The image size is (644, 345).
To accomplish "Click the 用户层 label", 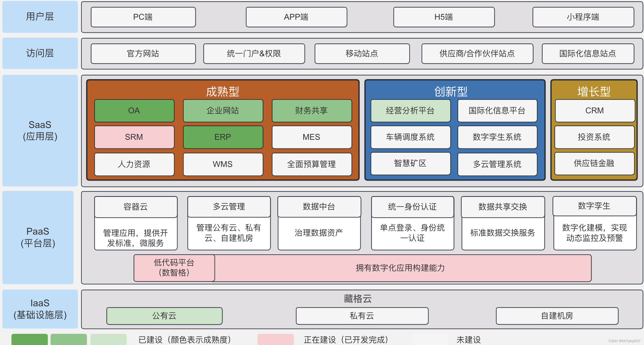I will (x=40, y=17).
